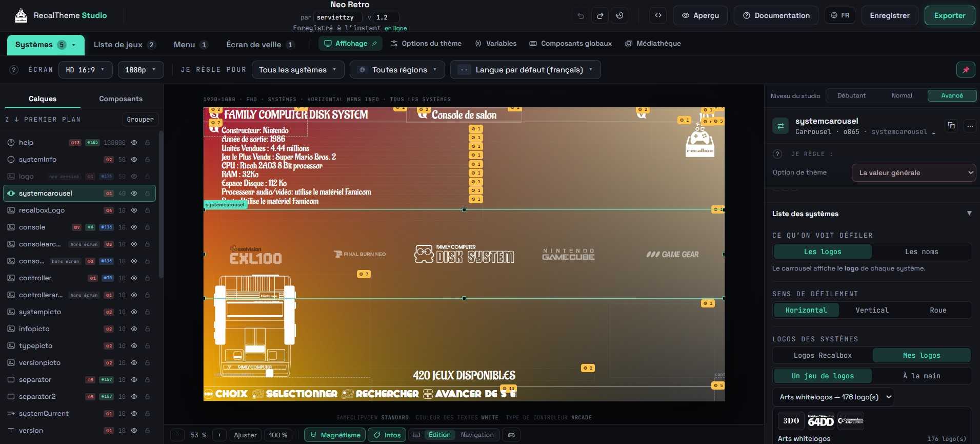The width and height of the screenshot is (980, 444).
Task: Toggle the Infos overlay button
Action: [x=387, y=435]
